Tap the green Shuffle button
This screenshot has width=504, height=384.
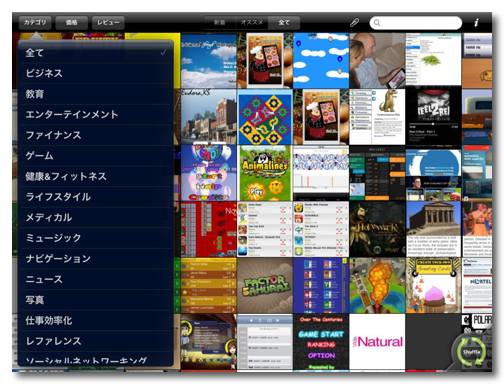tap(471, 352)
